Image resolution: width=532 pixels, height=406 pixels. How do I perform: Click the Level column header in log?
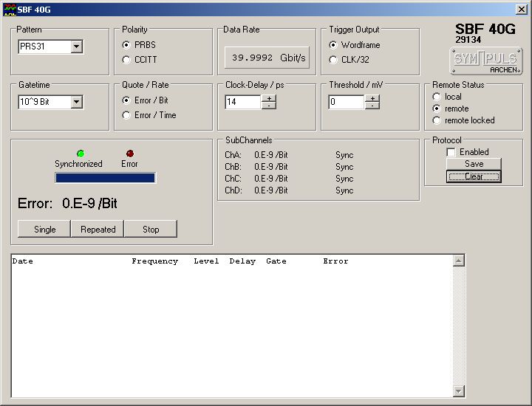[x=206, y=261]
